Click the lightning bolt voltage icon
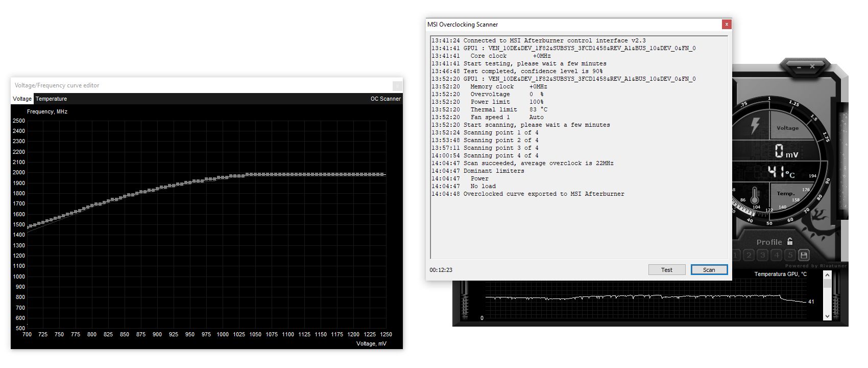The height and width of the screenshot is (368, 868). click(755, 126)
